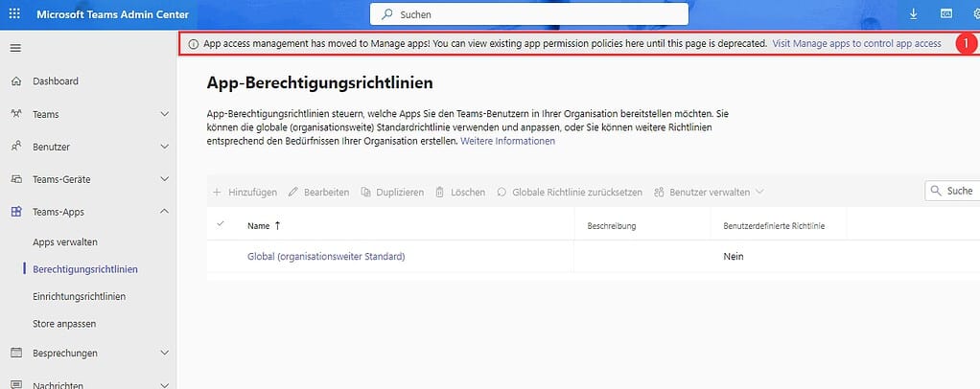Viewport: 980px width, 389px height.
Task: Open Global (organisationsweiter Standard) policy
Action: (x=326, y=256)
